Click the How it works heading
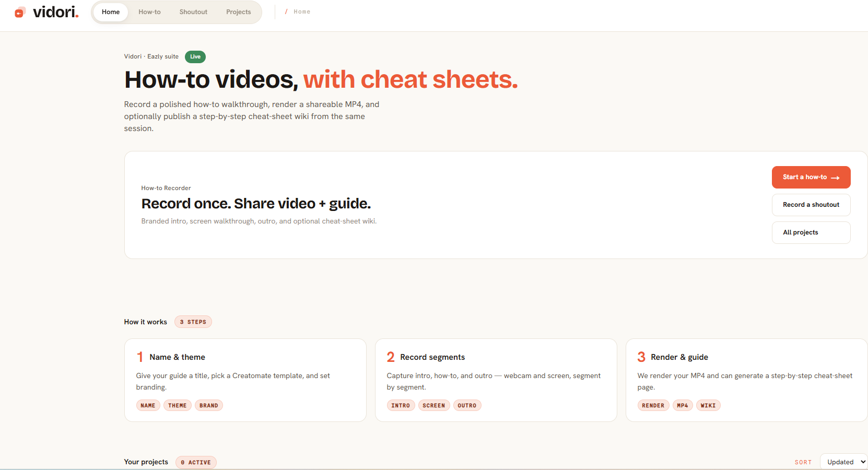This screenshot has height=470, width=868. pyautogui.click(x=146, y=322)
